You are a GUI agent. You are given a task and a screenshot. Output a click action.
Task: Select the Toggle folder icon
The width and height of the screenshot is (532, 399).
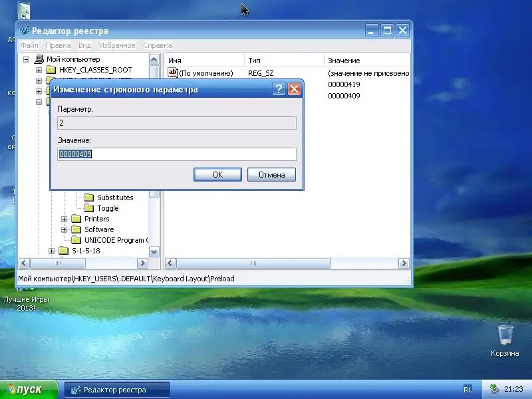(89, 208)
